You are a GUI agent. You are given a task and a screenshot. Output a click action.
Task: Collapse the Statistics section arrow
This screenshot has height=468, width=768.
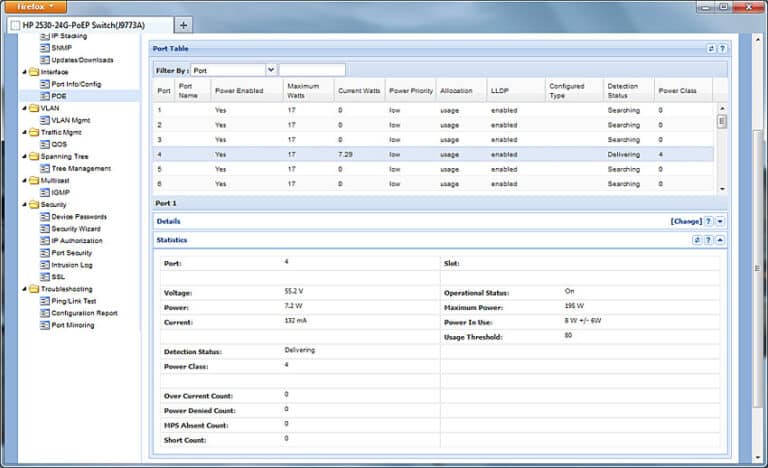pyautogui.click(x=720, y=240)
